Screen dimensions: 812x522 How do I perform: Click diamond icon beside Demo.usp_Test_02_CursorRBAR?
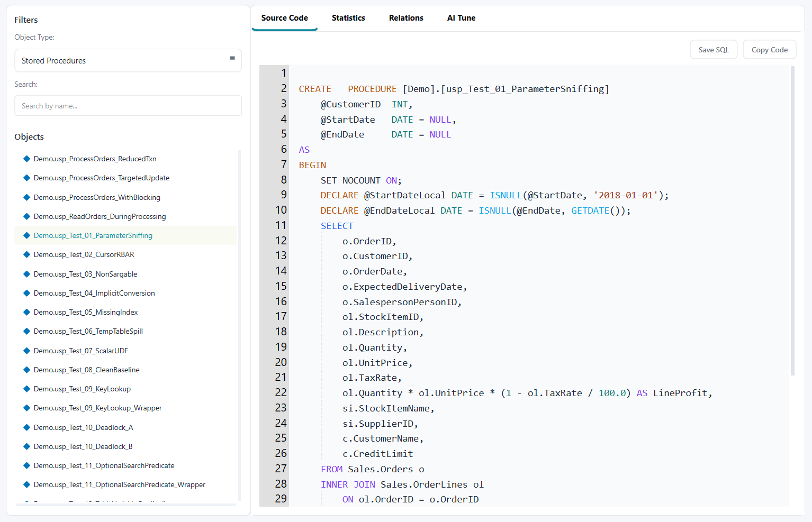26,254
